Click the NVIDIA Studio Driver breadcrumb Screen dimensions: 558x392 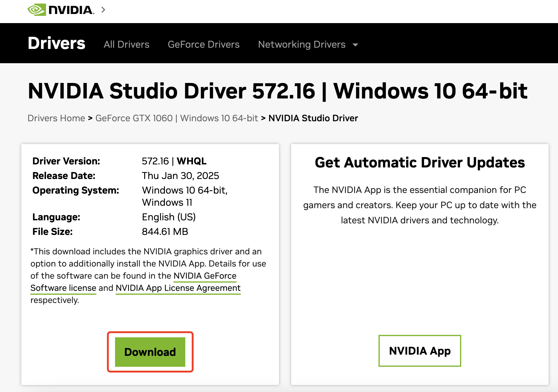coord(313,118)
